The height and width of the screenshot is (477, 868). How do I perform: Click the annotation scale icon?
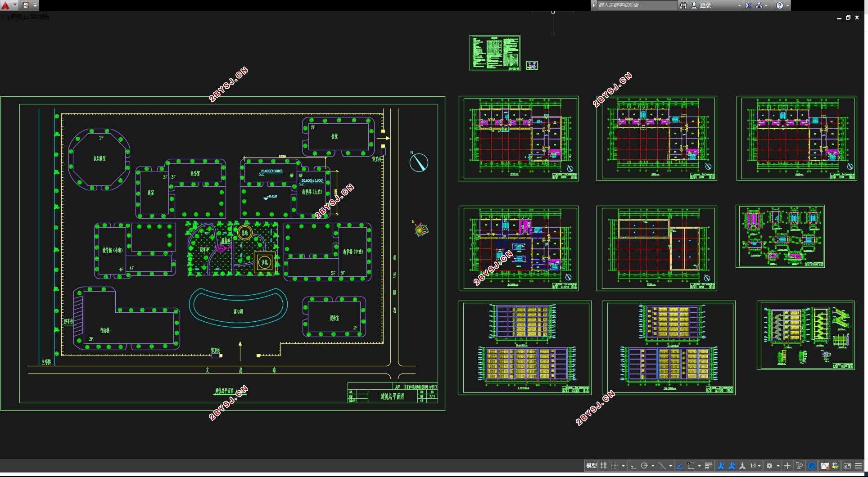(742, 466)
